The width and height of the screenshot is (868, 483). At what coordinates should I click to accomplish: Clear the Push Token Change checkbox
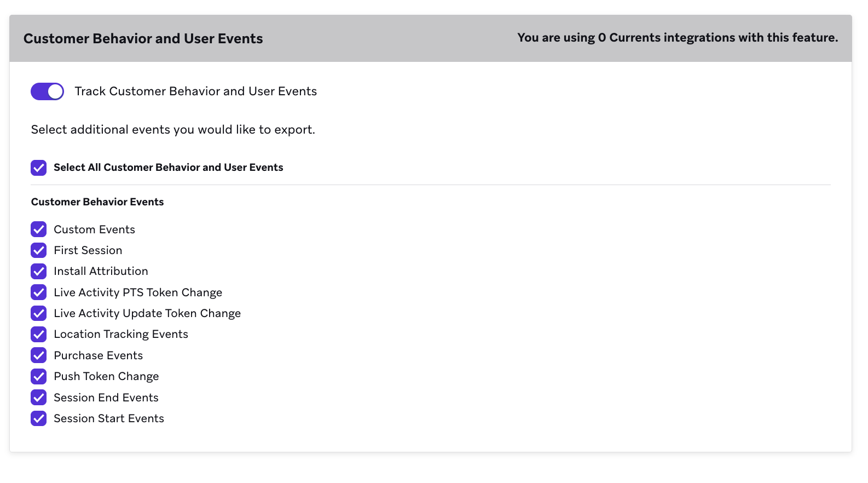(x=39, y=376)
